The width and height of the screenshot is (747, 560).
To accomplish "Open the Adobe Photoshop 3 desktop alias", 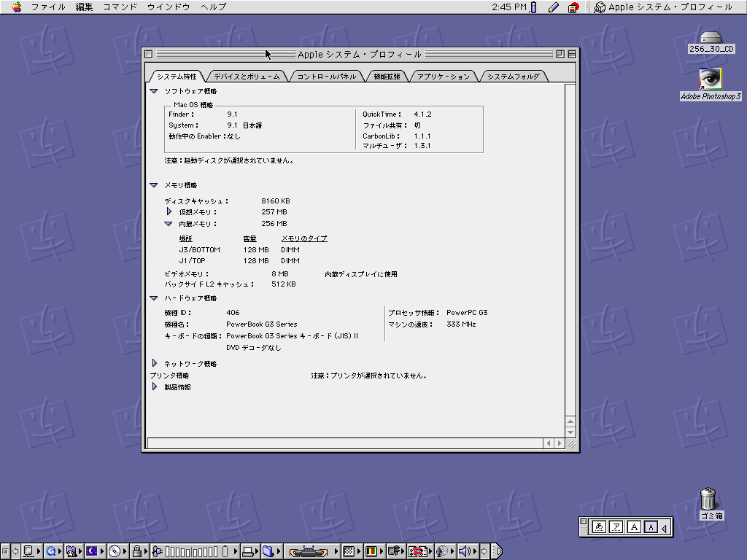I will point(710,78).
